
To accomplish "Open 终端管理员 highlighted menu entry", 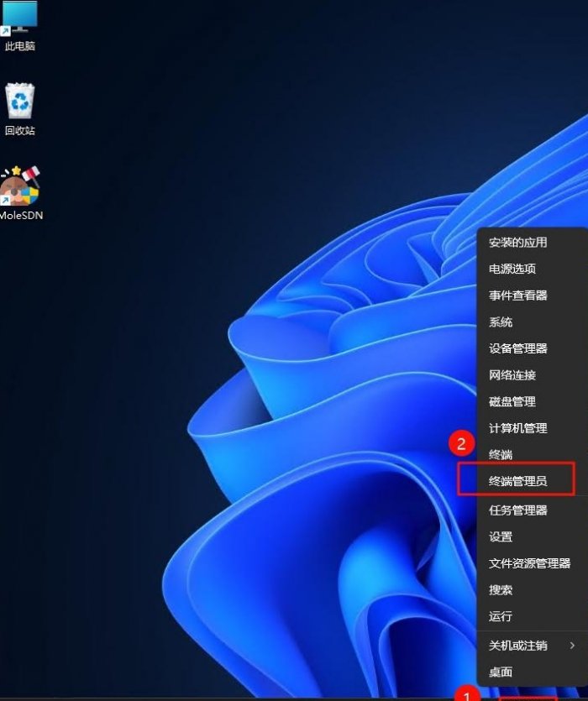I will (x=517, y=481).
